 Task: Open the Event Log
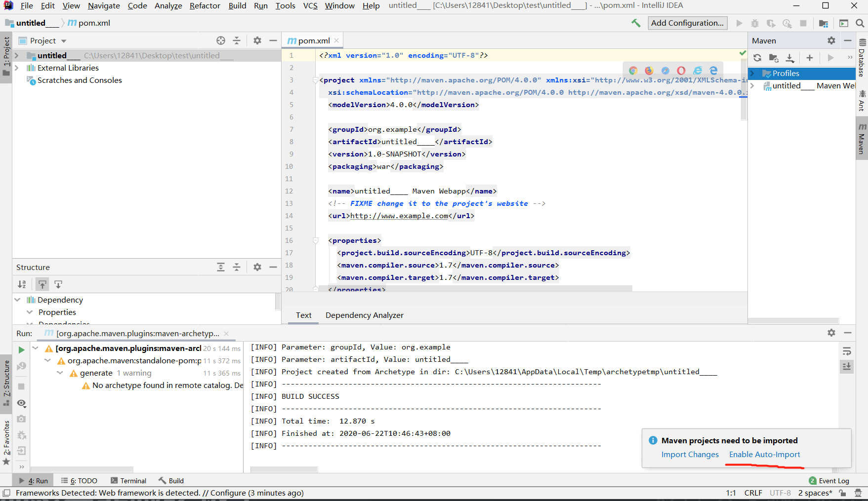coord(829,481)
